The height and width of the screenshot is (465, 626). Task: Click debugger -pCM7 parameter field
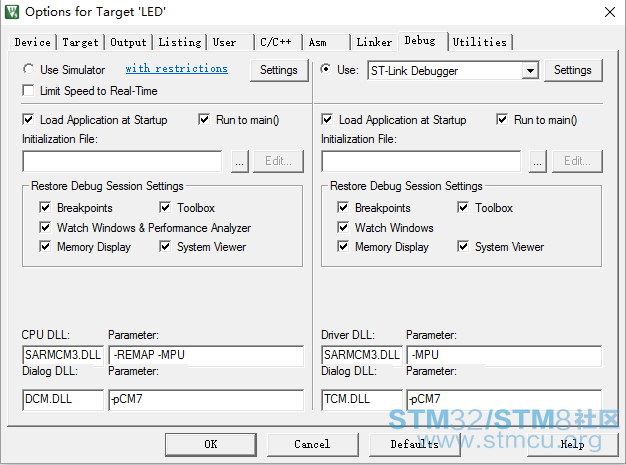[504, 400]
